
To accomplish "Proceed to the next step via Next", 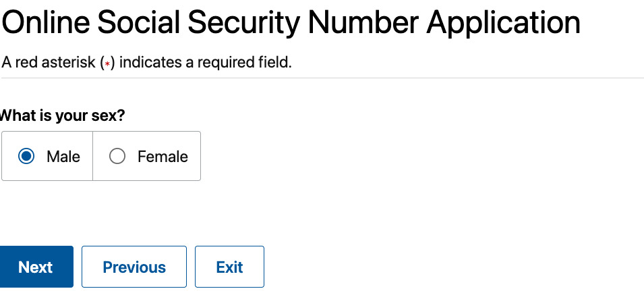I will [x=36, y=267].
